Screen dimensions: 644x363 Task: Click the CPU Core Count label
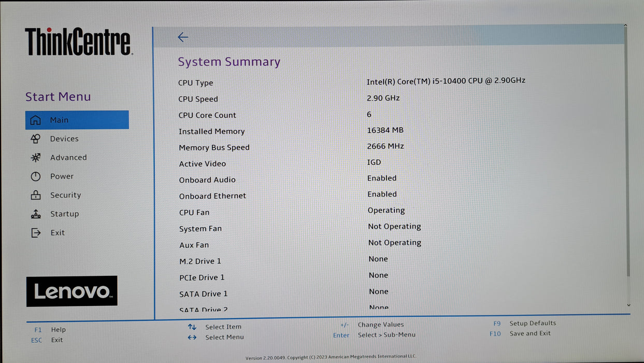coord(207,115)
